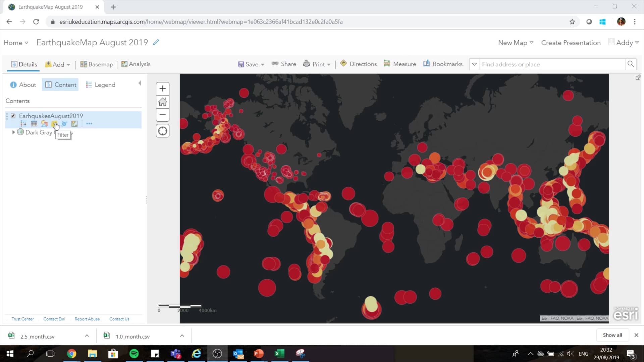Viewport: 644px width, 362px height.
Task: Get Directions from the toolbar
Action: pyautogui.click(x=358, y=64)
